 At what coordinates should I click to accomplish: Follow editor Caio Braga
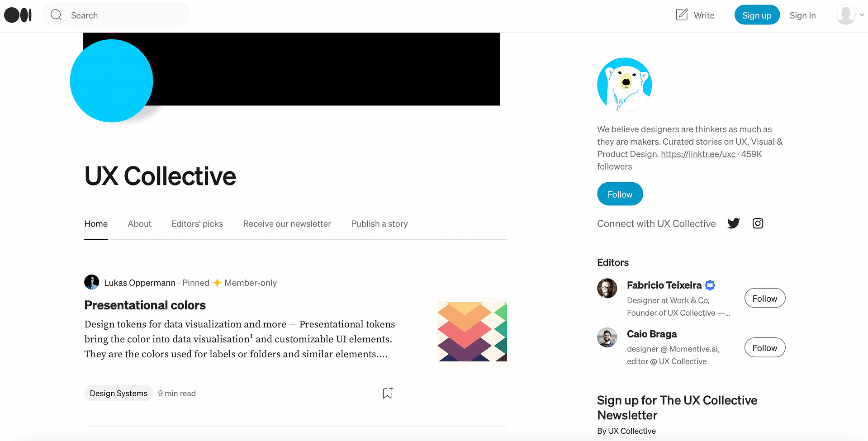click(764, 347)
